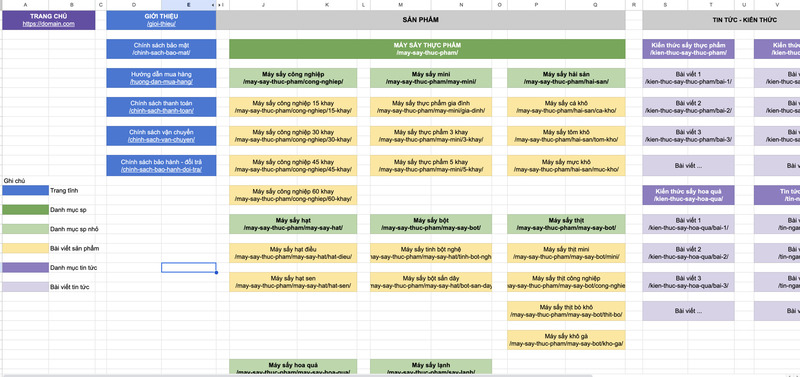Viewport: 800px width, 377px height.
Task: Follow the /chinh-sach-van-chuyen/ link
Action: click(x=161, y=140)
